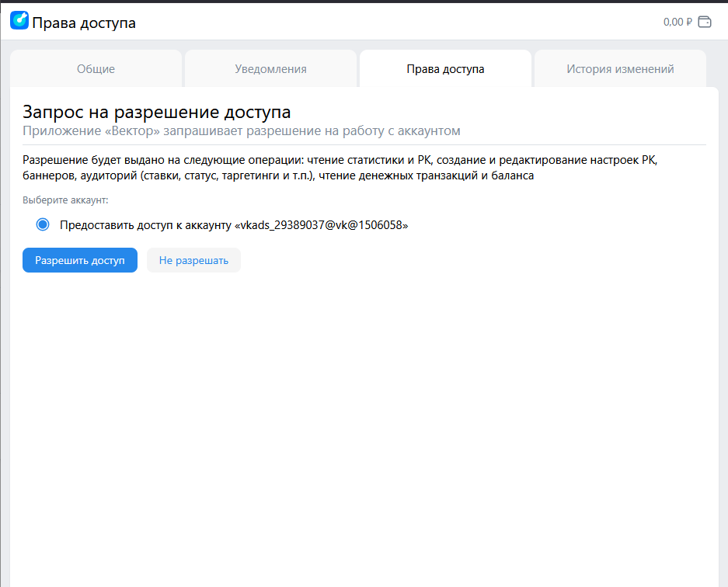Viewport: 728px width, 587px height.
Task: Select radio for account vkads_29389037@vk@1506058
Action: tap(43, 224)
